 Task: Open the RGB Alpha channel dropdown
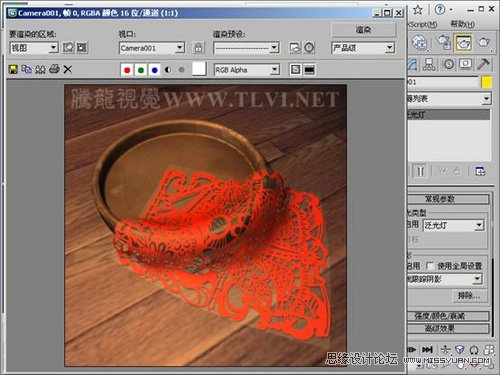point(247,70)
